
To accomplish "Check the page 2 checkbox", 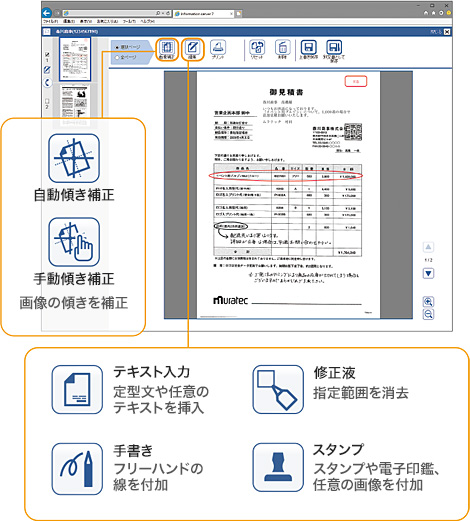I will click(47, 101).
